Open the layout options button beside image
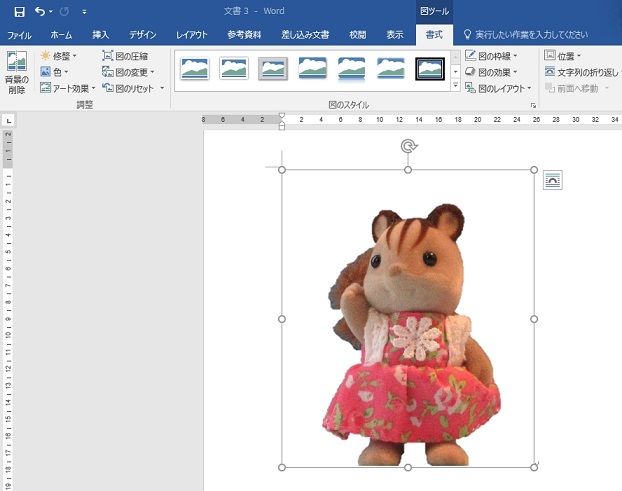 pyautogui.click(x=553, y=180)
